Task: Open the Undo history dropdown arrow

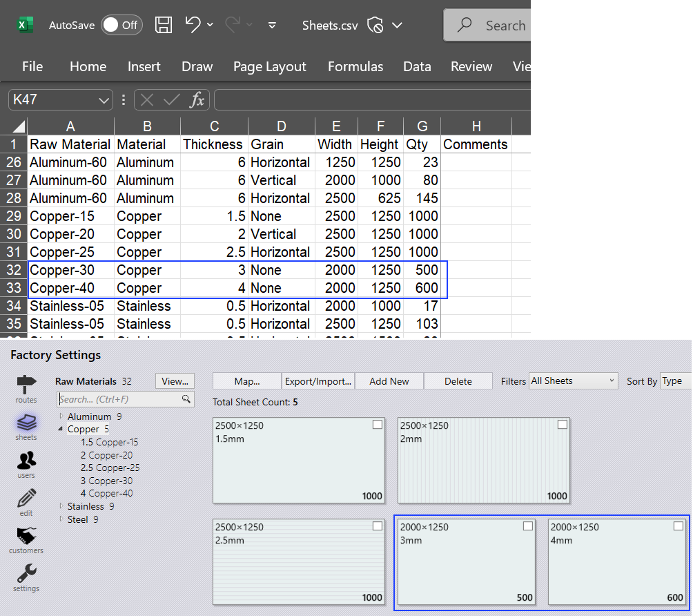Action: point(211,25)
